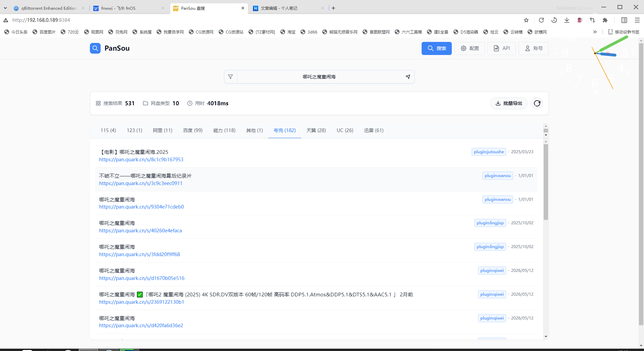The width and height of the screenshot is (644, 351).
Task: Open 移动设备书签 folder
Action: coord(624,32)
